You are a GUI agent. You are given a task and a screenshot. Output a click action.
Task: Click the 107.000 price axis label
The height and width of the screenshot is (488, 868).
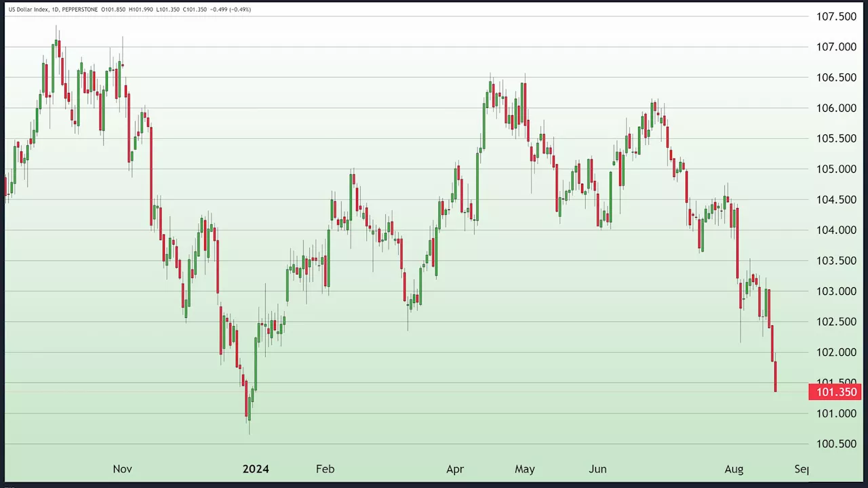pos(836,47)
